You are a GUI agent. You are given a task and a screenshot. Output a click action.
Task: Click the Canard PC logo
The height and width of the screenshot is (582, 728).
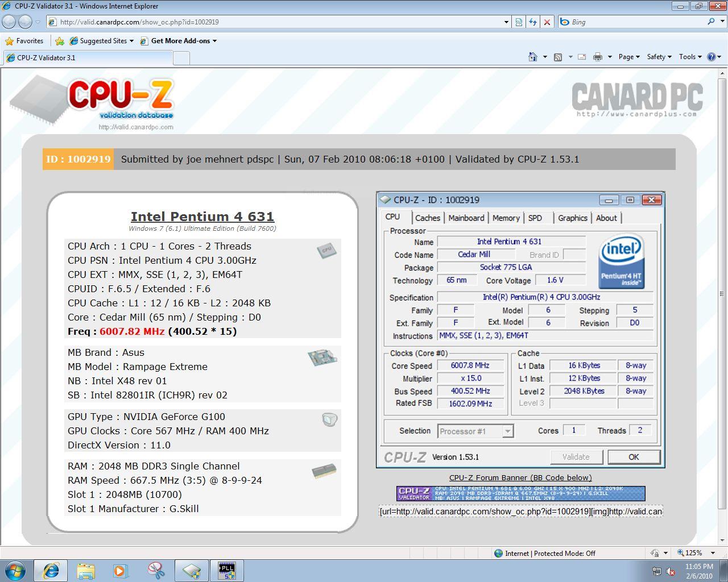pos(637,99)
